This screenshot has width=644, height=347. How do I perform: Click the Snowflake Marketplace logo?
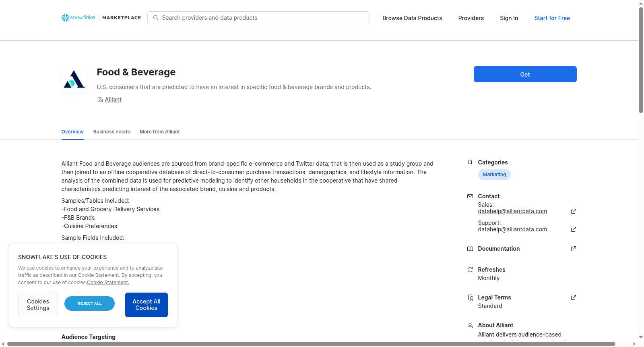pyautogui.click(x=101, y=18)
